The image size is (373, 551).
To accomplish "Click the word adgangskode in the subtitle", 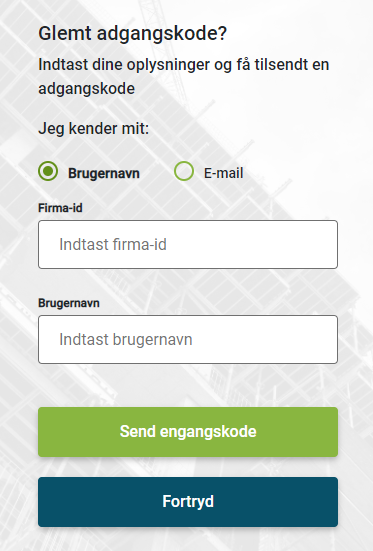I will click(86, 89).
